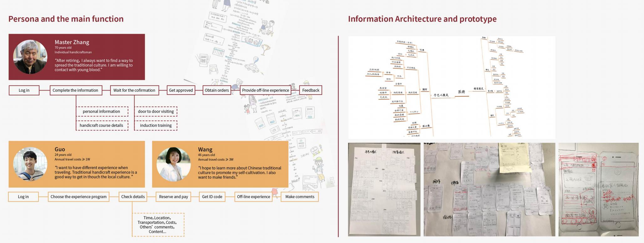Select the Reserve and pay step
Image resolution: width=644 pixels, height=243 pixels.
[x=173, y=197]
